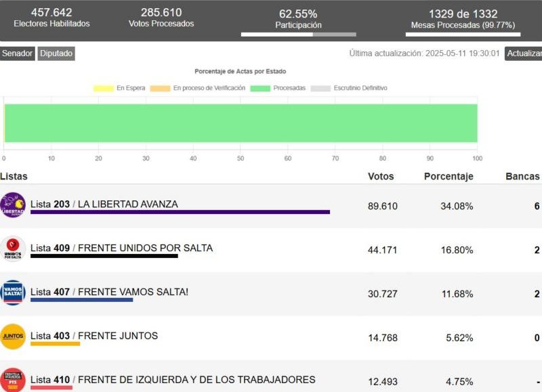The height and width of the screenshot is (392, 542).
Task: Click La Libertad Avanza party logo
Action: 13,206
